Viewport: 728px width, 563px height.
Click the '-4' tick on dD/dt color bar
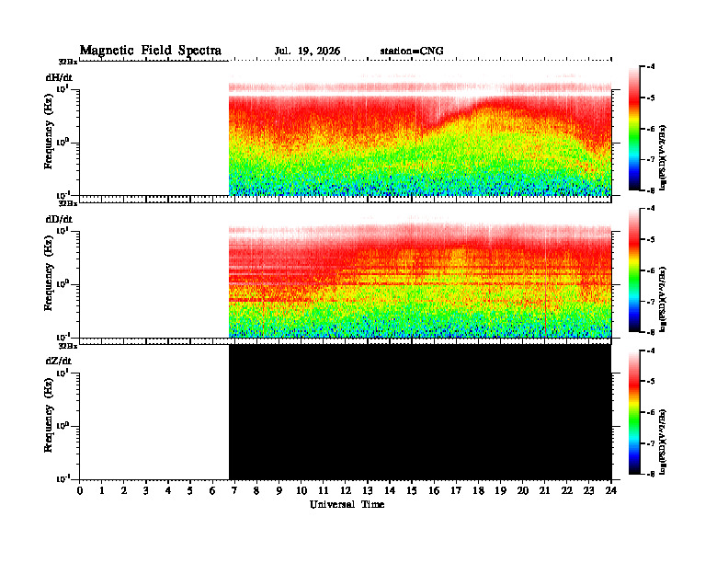point(651,209)
